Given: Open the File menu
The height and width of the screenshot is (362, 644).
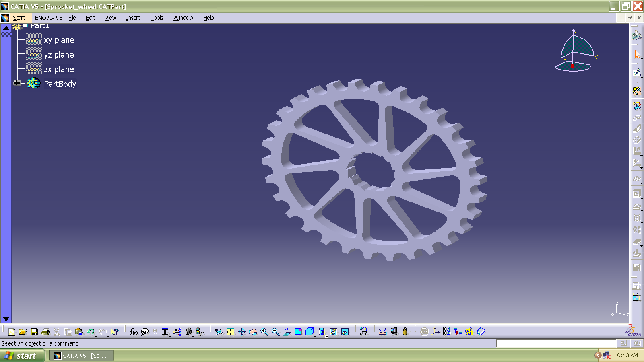Looking at the screenshot, I should 72,18.
